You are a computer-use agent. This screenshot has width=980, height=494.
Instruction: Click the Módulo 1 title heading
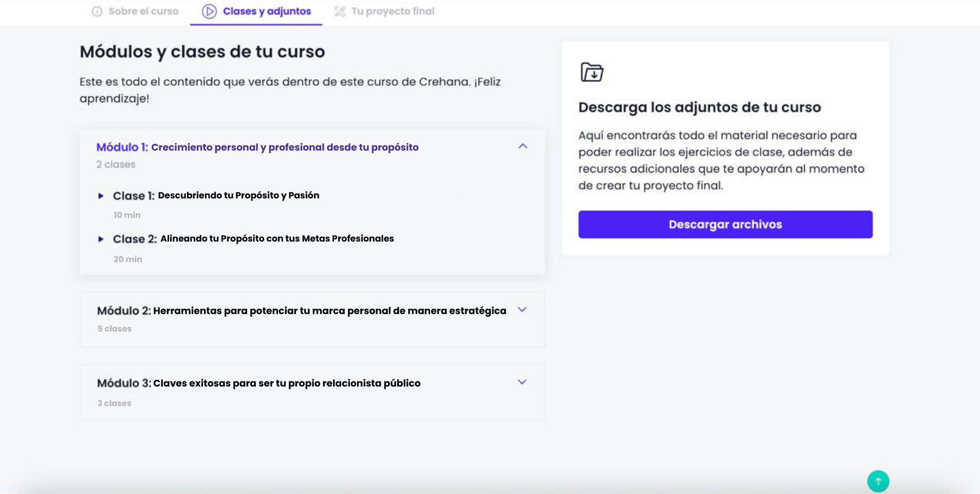click(257, 147)
